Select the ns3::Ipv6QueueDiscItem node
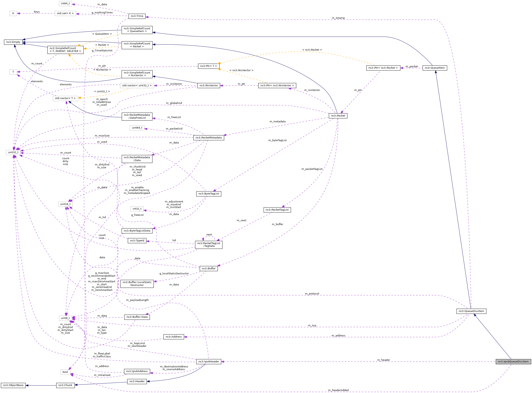The width and height of the screenshot is (532, 393). [513, 362]
